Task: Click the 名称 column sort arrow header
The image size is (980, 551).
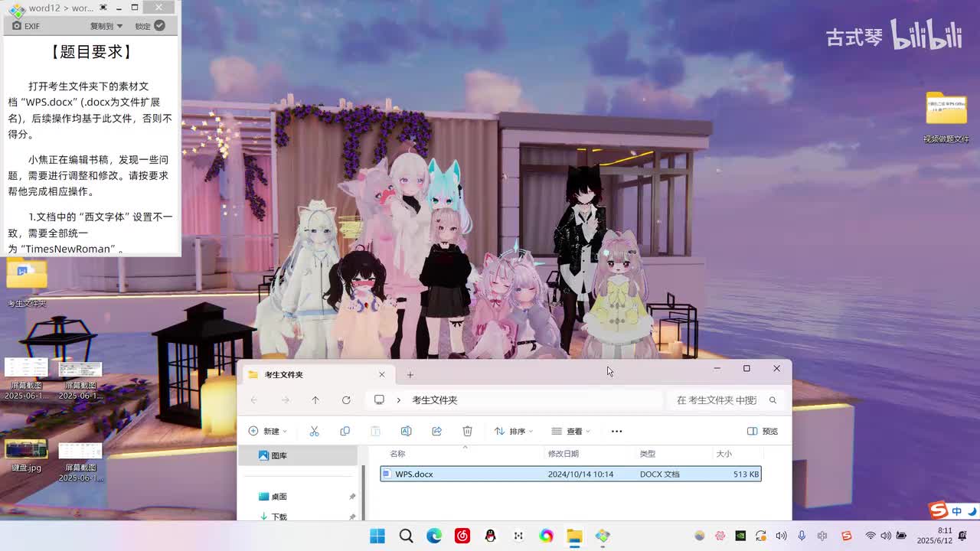Action: [465, 448]
